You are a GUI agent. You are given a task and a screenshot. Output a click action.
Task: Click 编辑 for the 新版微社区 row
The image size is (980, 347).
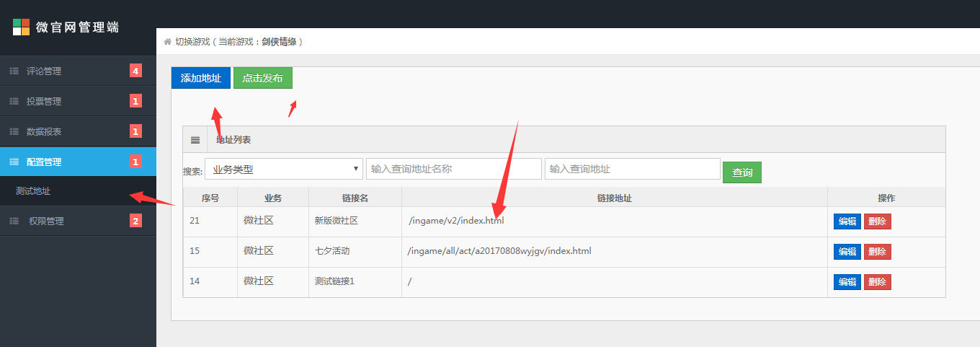847,221
